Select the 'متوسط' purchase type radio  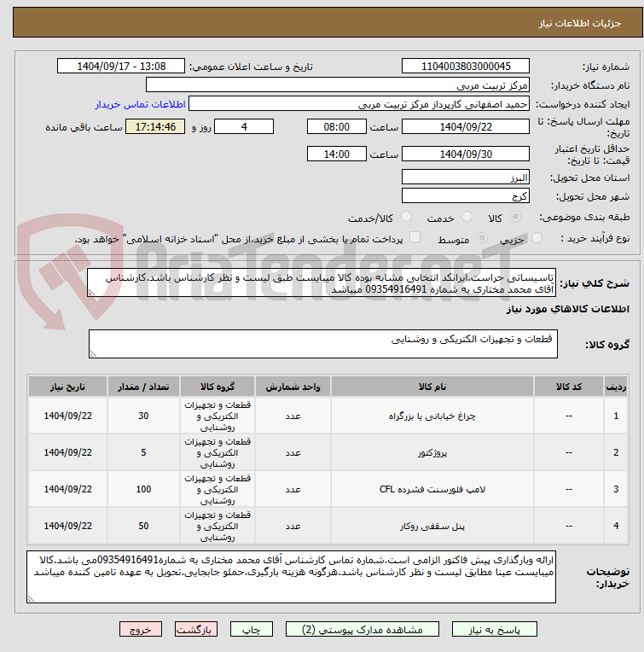pos(482,238)
